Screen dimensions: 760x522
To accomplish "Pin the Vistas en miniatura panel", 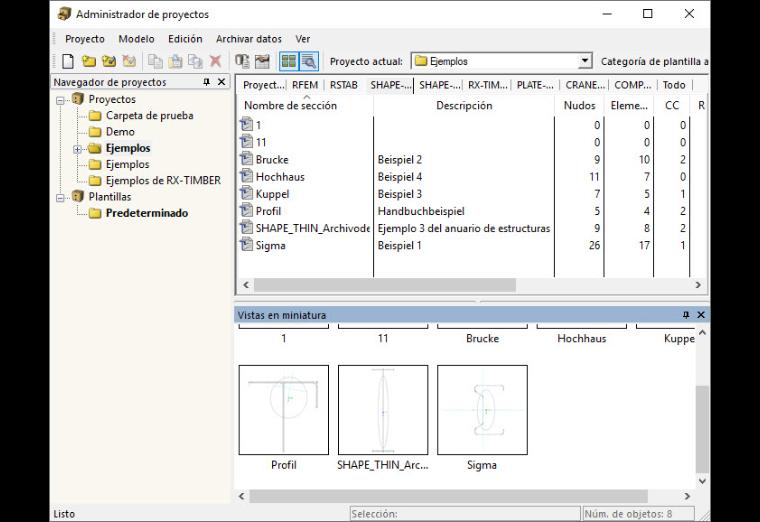I will 686,315.
